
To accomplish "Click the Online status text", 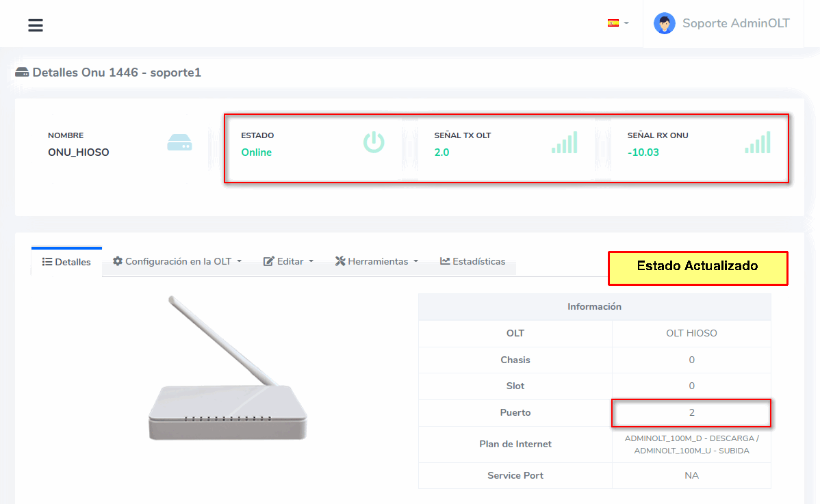I will coord(257,152).
